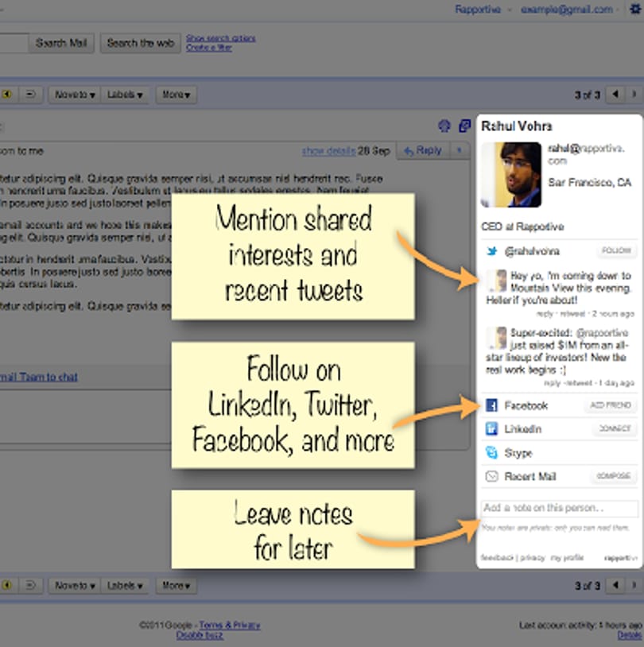Click Compose button beside Recent Mail
644x647 pixels.
click(x=614, y=476)
